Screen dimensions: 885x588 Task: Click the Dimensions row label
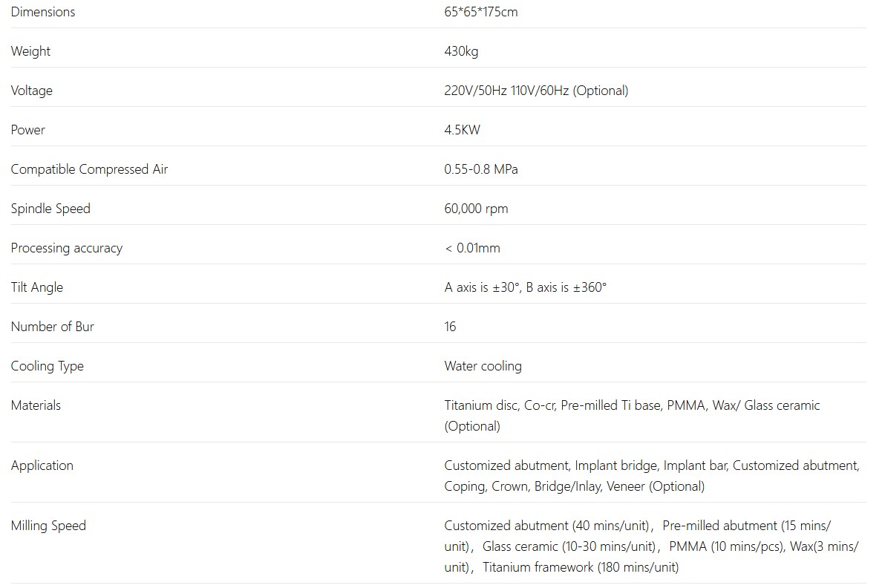click(x=43, y=12)
